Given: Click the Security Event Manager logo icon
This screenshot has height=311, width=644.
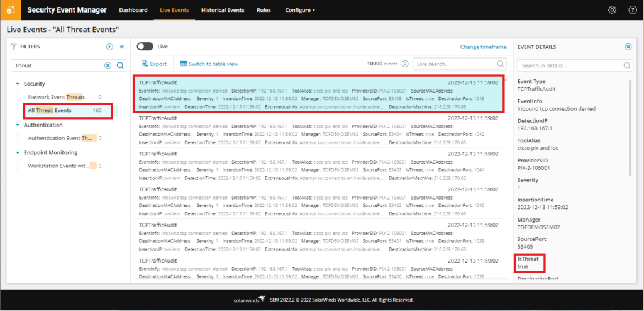Looking at the screenshot, I should [11, 10].
